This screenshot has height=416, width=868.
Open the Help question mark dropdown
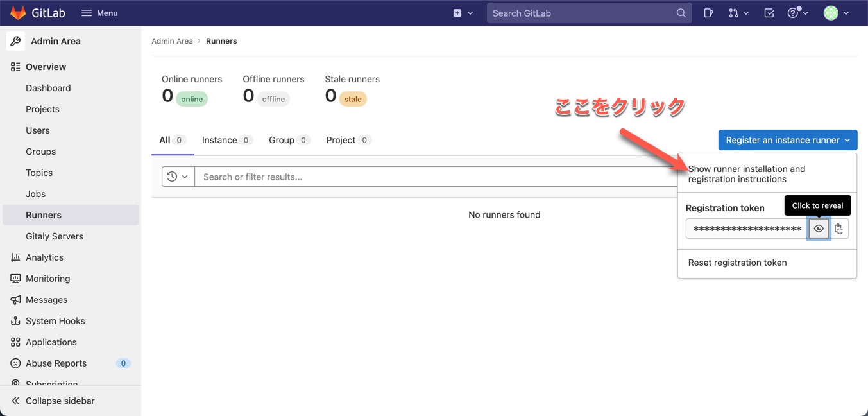(797, 13)
